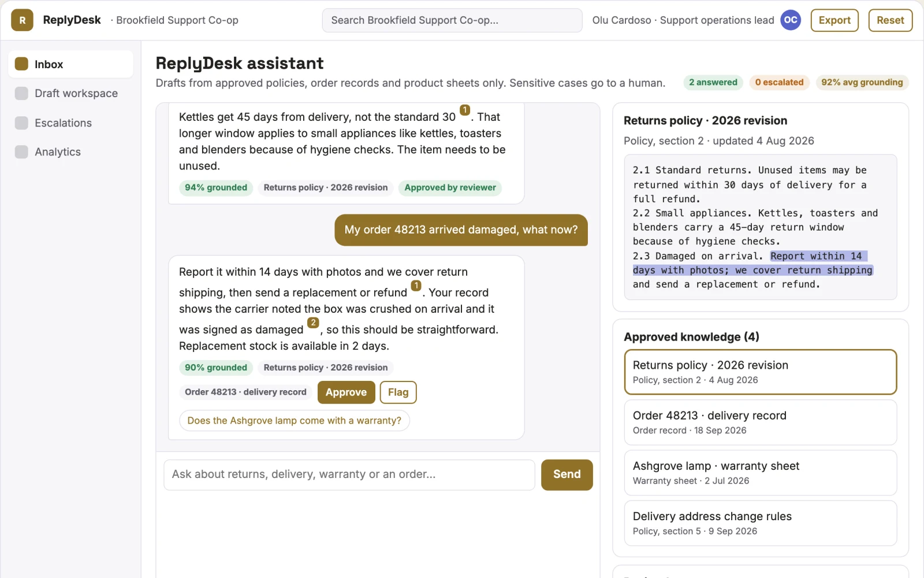Click the 94% grounded badge
The image size is (924, 578).
coord(216,188)
